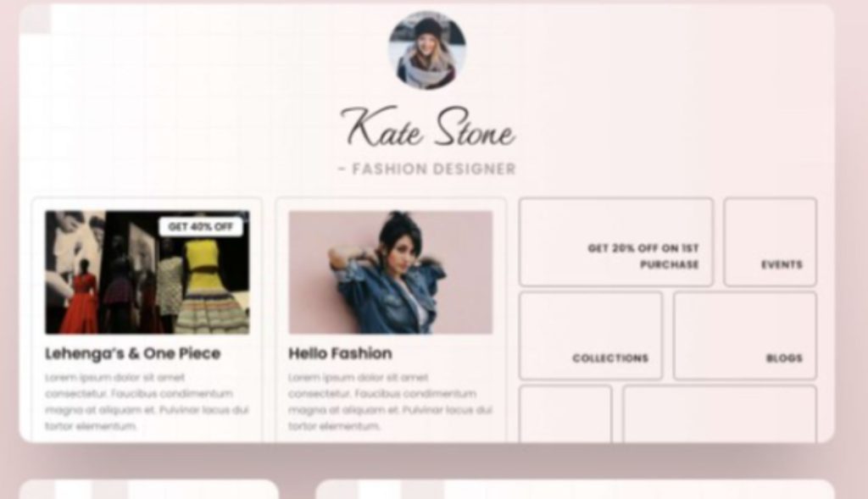Open the Collections tile
This screenshot has width=868, height=499.
591,335
